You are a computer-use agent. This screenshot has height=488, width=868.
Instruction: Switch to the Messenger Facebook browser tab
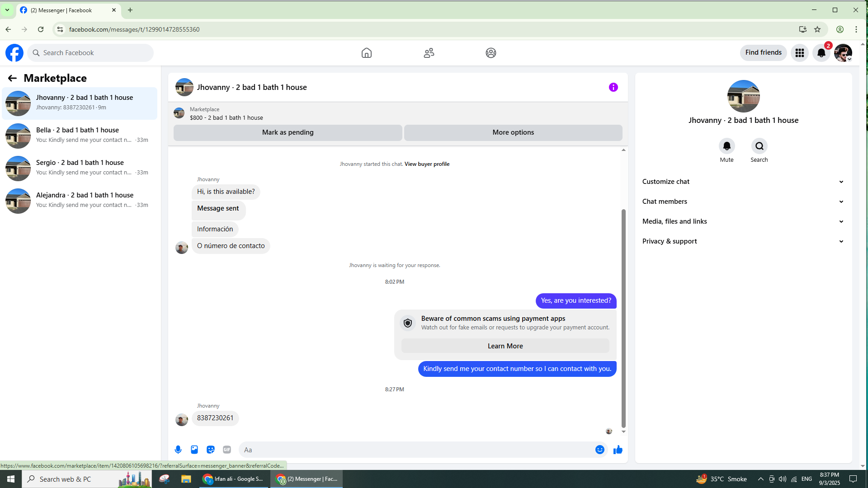[68, 10]
